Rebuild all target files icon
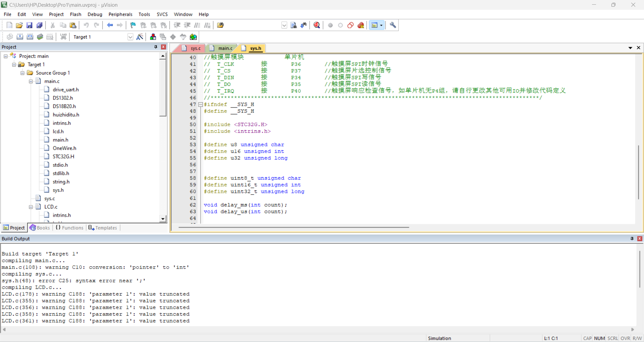This screenshot has height=342, width=644. tap(30, 37)
